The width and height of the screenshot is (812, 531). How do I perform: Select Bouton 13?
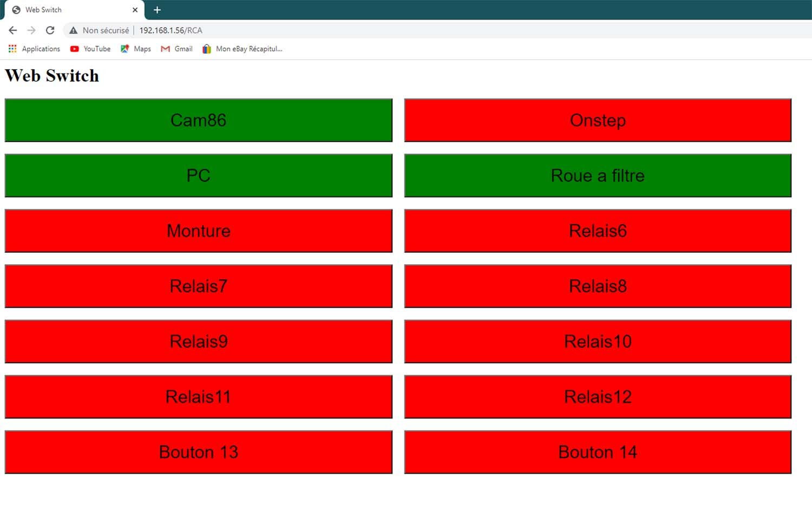(199, 452)
